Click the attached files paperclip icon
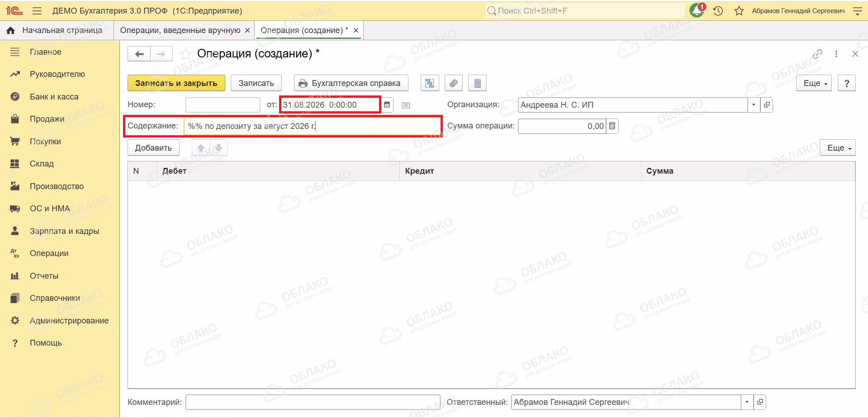 [x=454, y=83]
